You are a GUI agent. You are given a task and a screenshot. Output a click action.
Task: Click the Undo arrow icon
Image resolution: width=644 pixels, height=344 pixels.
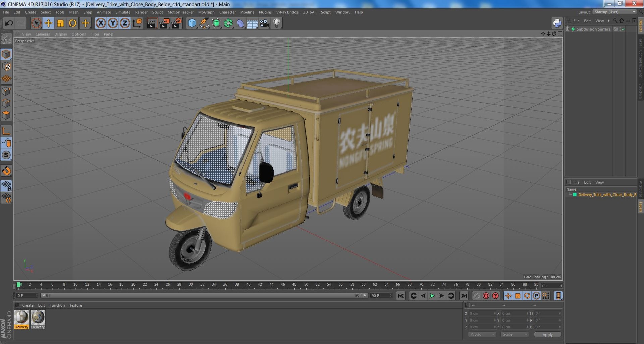click(x=9, y=23)
